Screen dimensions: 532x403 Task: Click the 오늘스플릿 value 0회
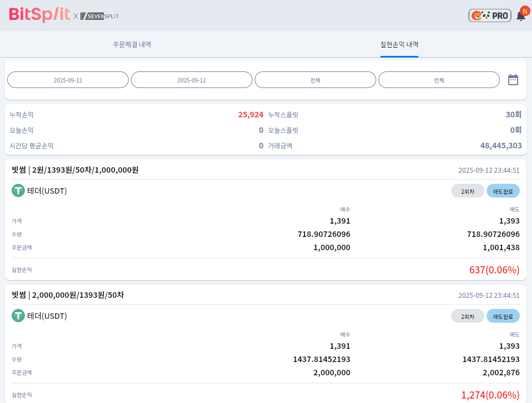516,130
